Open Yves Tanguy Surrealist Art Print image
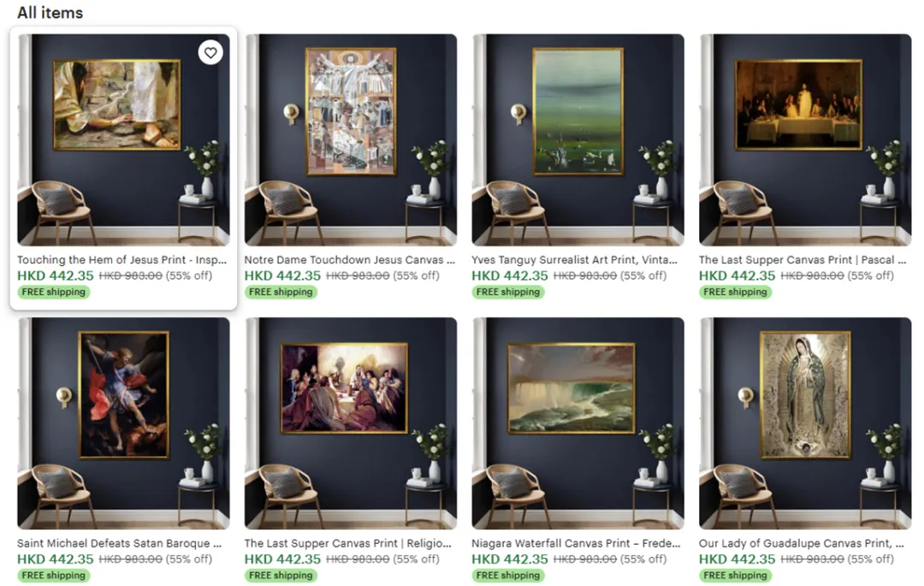Viewport: 924px width, 586px height. point(578,139)
